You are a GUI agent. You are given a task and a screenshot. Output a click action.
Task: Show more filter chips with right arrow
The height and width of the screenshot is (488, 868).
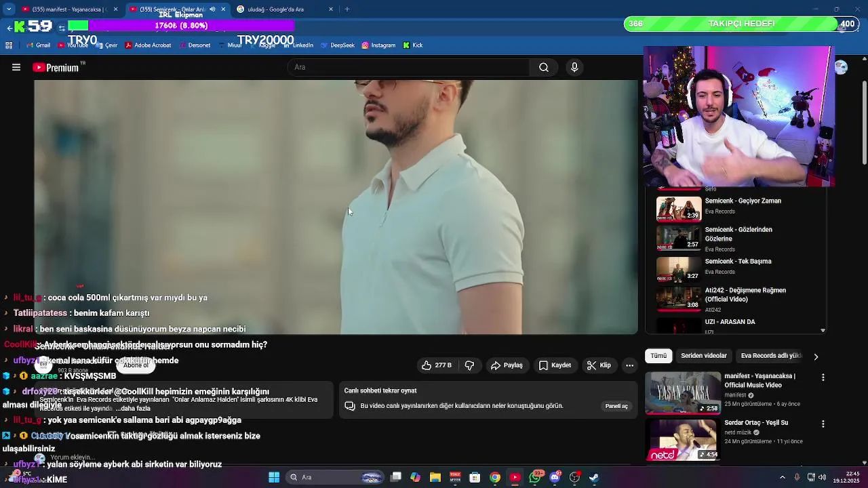click(816, 356)
